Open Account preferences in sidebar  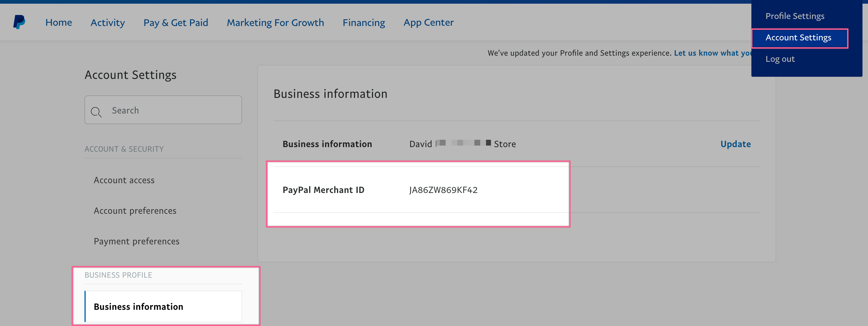[x=135, y=211]
